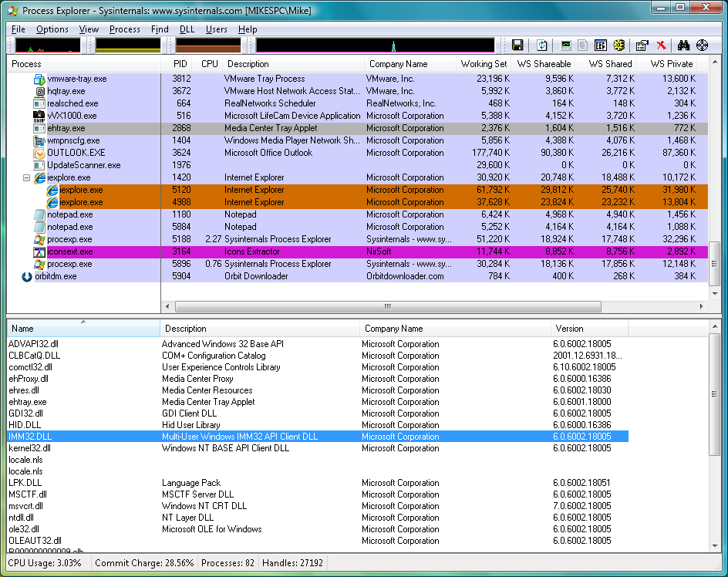Collapse the iexplore.exe process tree
728x577 pixels.
click(x=26, y=177)
